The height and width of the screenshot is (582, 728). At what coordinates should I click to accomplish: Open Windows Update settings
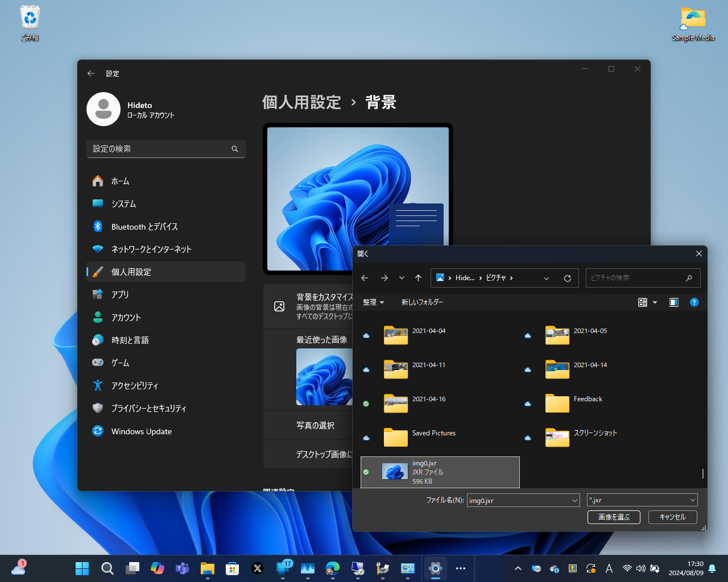click(140, 431)
